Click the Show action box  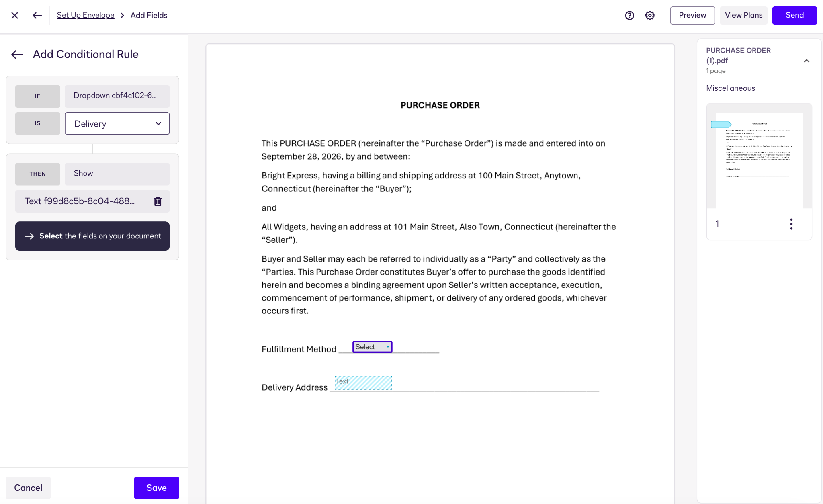point(117,174)
